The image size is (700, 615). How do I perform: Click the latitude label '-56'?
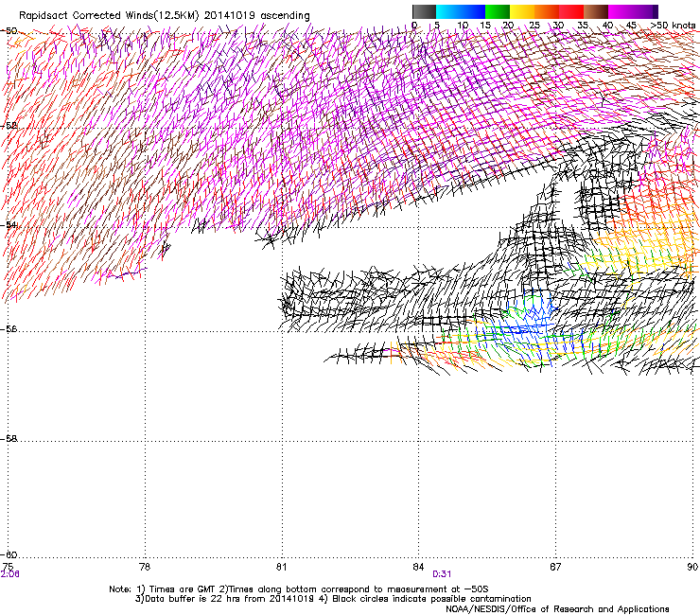9,329
